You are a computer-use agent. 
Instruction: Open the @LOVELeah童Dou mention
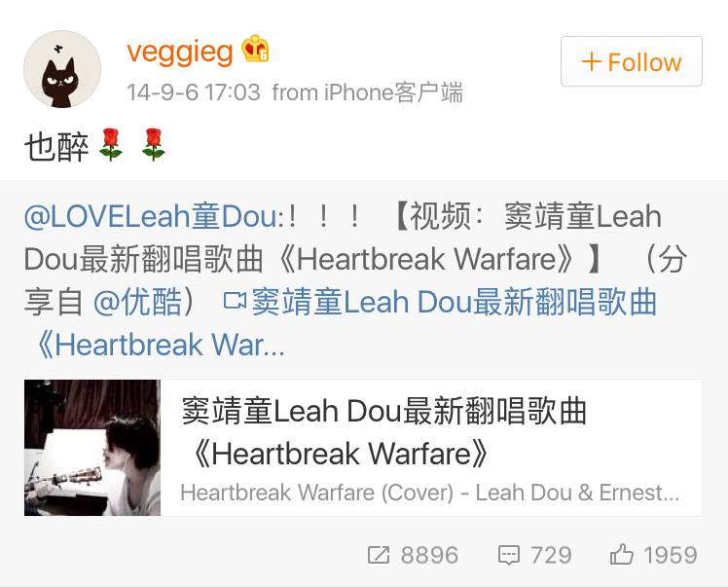tap(153, 217)
